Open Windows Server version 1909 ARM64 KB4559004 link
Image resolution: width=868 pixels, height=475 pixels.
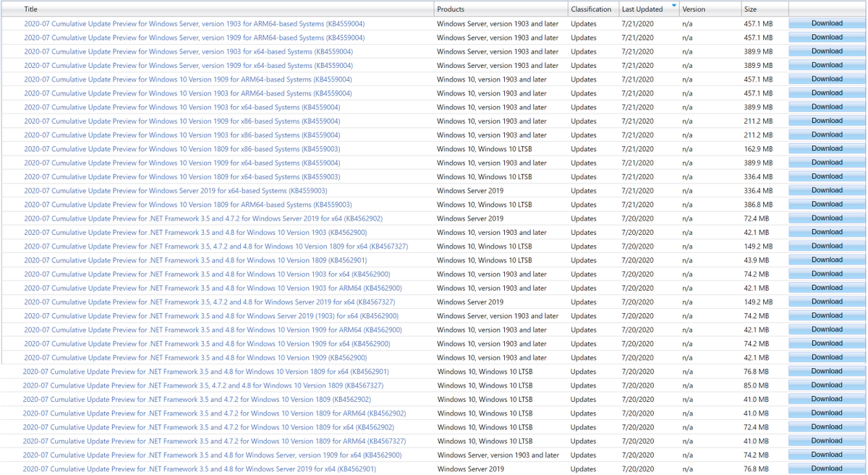pos(195,38)
